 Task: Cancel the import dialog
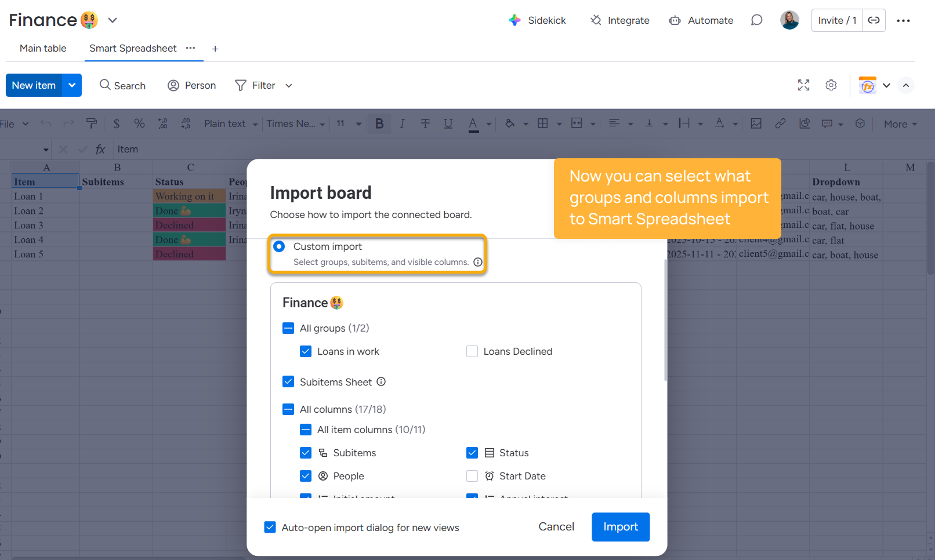coord(556,526)
